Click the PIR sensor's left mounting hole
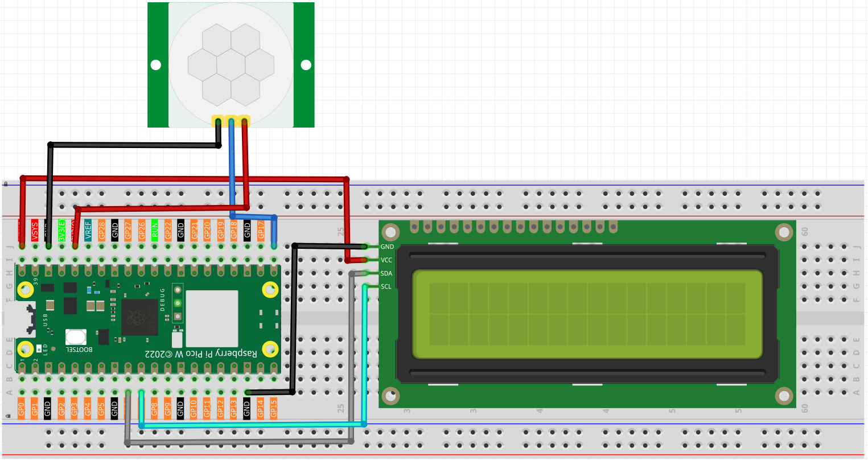 tap(155, 65)
